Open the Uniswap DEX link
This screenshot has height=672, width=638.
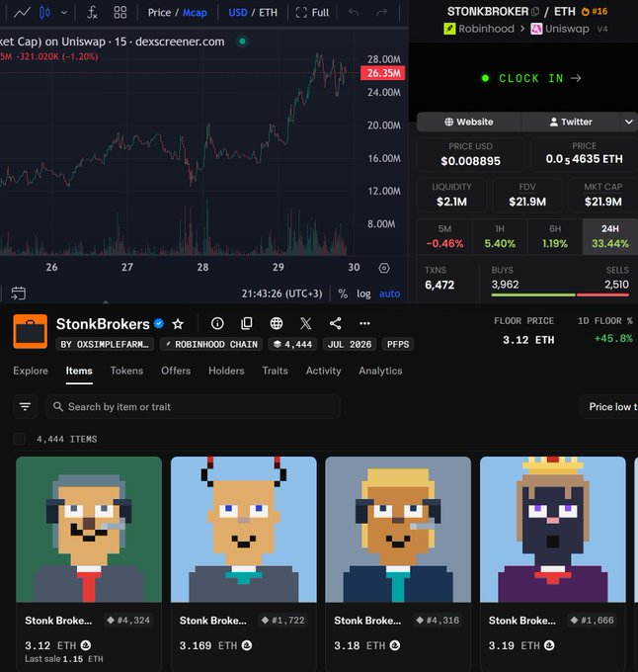[560, 29]
